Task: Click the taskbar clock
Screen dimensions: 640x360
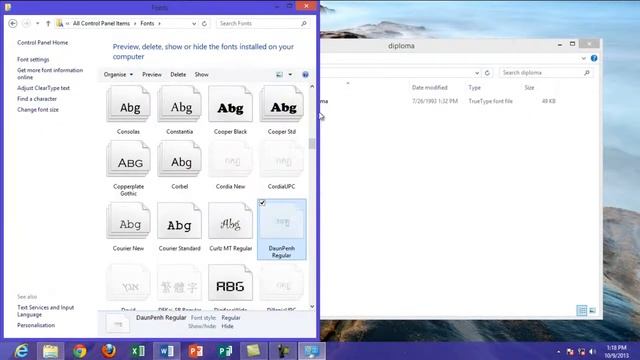Action: point(616,351)
